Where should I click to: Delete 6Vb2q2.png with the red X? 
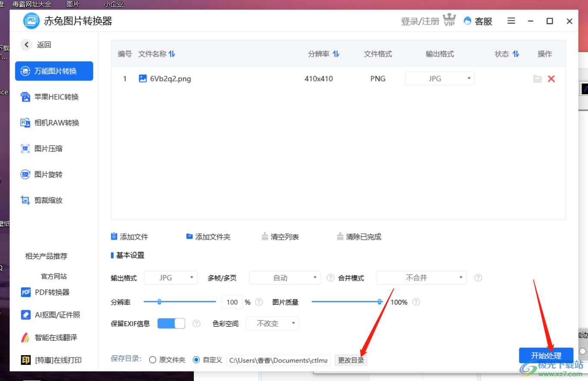tap(551, 79)
